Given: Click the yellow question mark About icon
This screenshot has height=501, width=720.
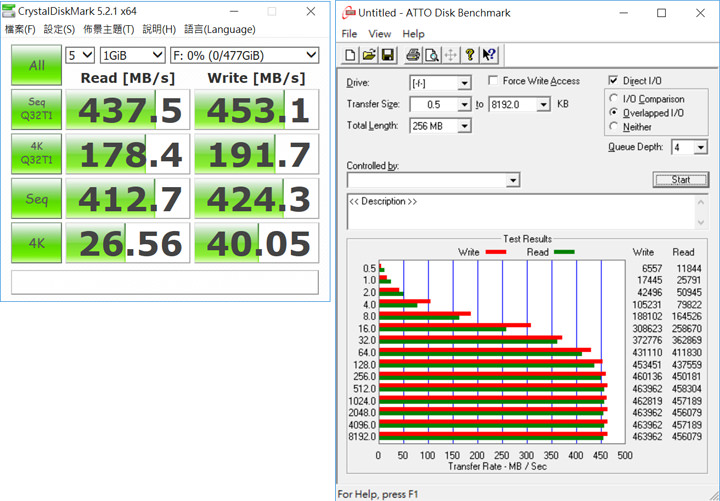Looking at the screenshot, I should (x=469, y=55).
